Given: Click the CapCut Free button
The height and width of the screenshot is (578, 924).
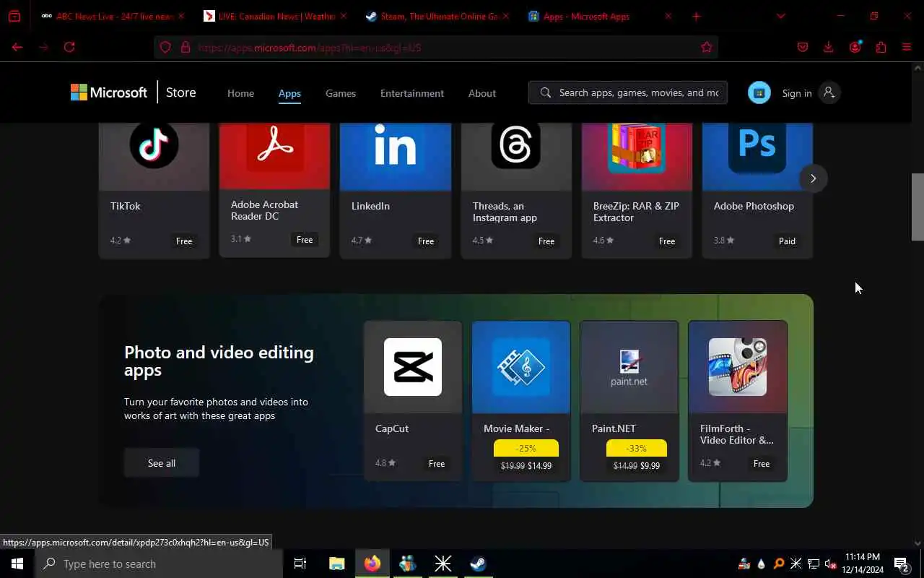Looking at the screenshot, I should click(x=437, y=464).
